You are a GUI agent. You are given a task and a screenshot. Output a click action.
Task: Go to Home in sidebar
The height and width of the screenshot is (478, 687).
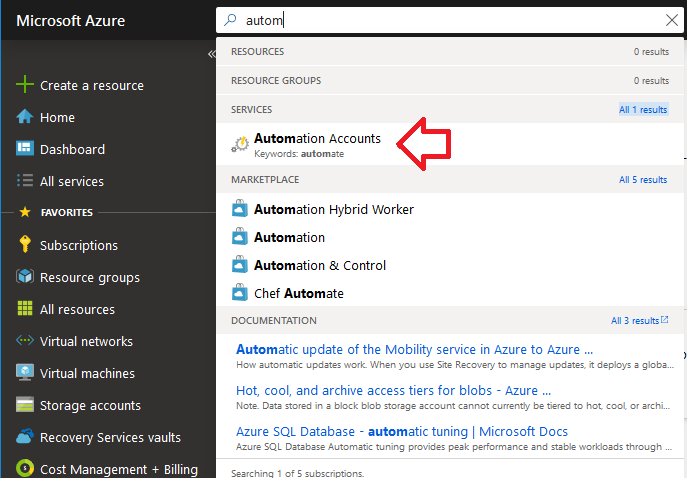(x=57, y=117)
